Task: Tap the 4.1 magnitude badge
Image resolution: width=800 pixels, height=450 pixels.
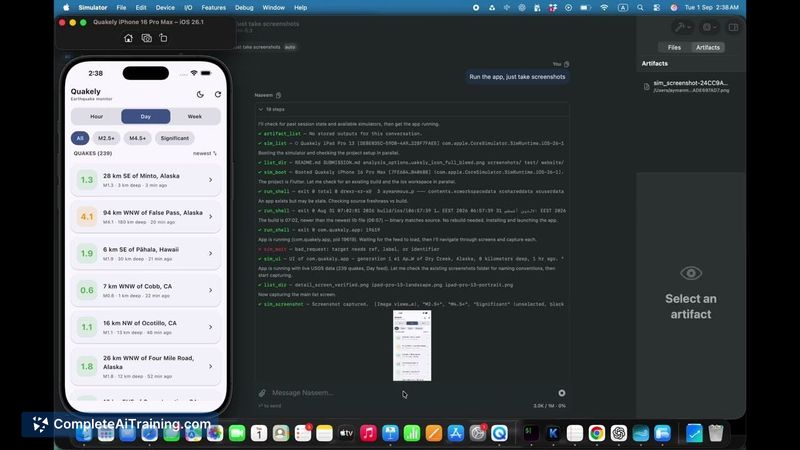Action: [x=87, y=217]
